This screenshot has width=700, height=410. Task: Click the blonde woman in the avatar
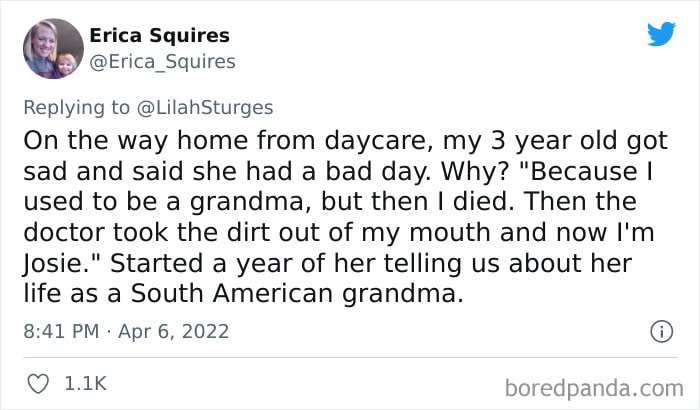coord(43,45)
